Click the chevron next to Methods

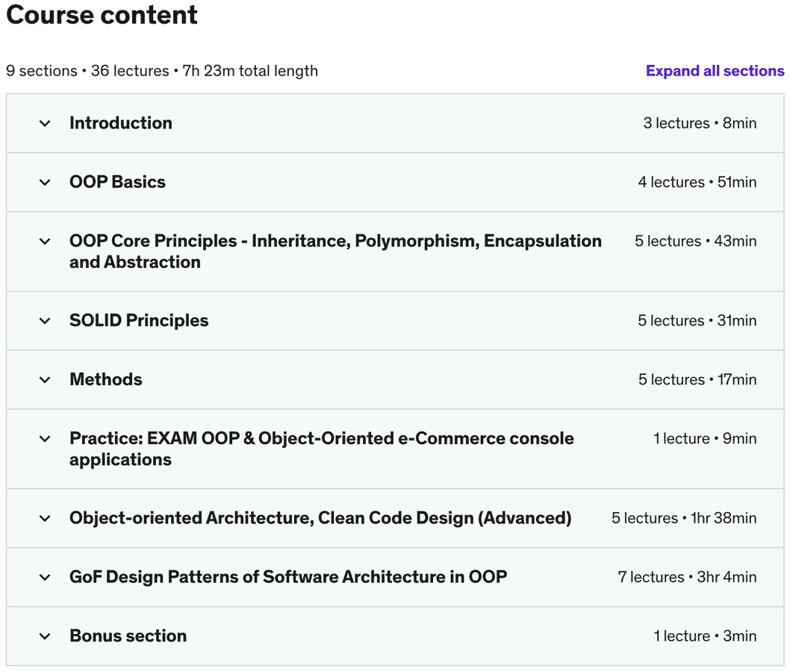click(x=45, y=379)
